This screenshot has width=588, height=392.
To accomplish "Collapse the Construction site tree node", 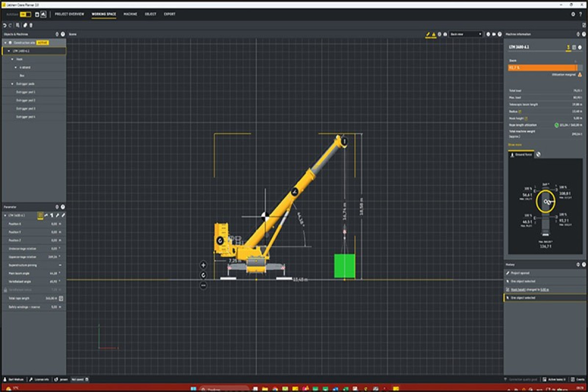I will click(x=5, y=43).
